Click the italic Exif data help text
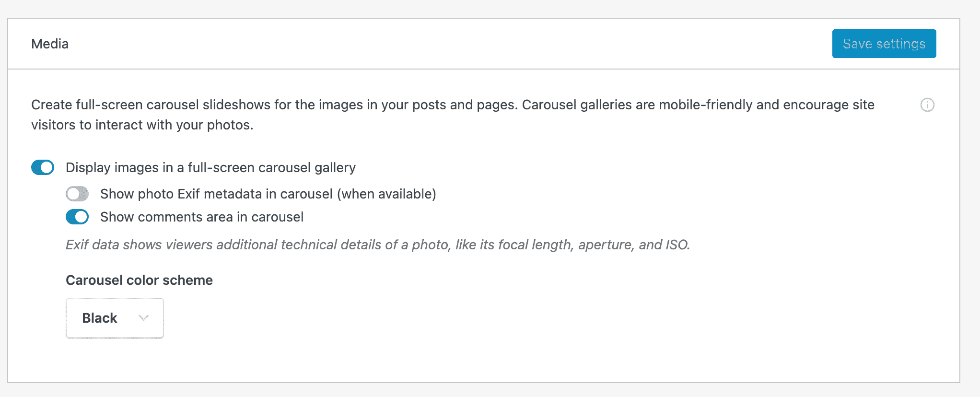The image size is (980, 397). (x=377, y=245)
